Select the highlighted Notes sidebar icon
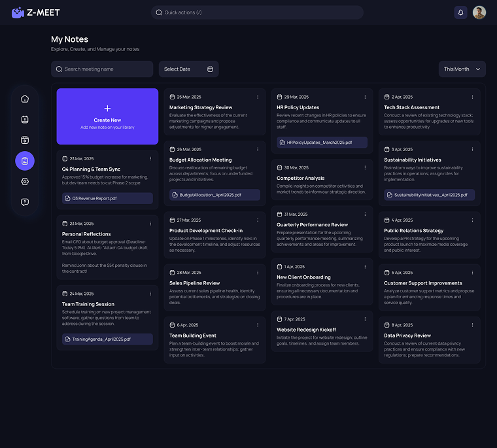 click(x=25, y=161)
